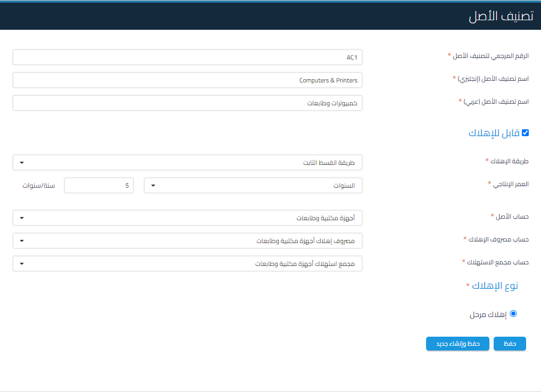Screen dimensions: 541x392
Task: Click the نوع الإهلاك section heading
Action: [x=496, y=286]
